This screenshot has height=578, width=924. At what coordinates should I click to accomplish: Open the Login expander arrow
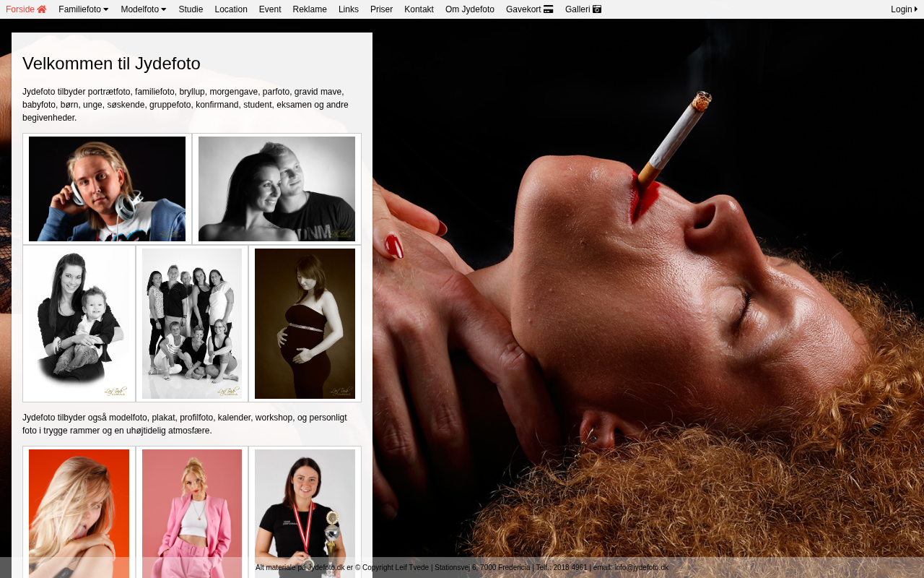[915, 9]
